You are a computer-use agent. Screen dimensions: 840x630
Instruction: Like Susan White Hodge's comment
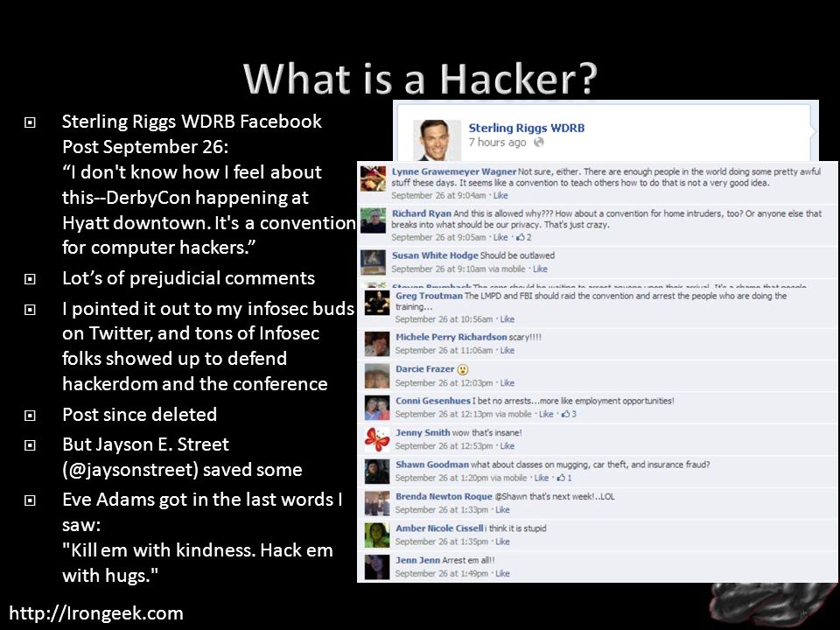coord(540,269)
